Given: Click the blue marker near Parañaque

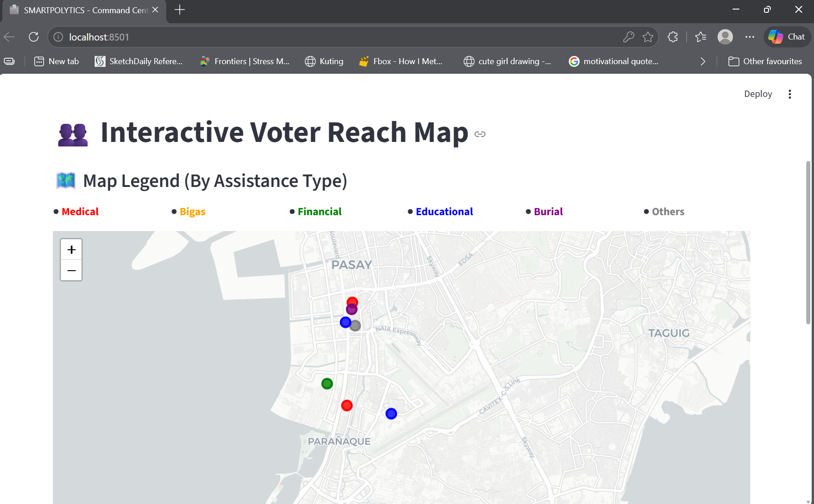Looking at the screenshot, I should tap(391, 413).
